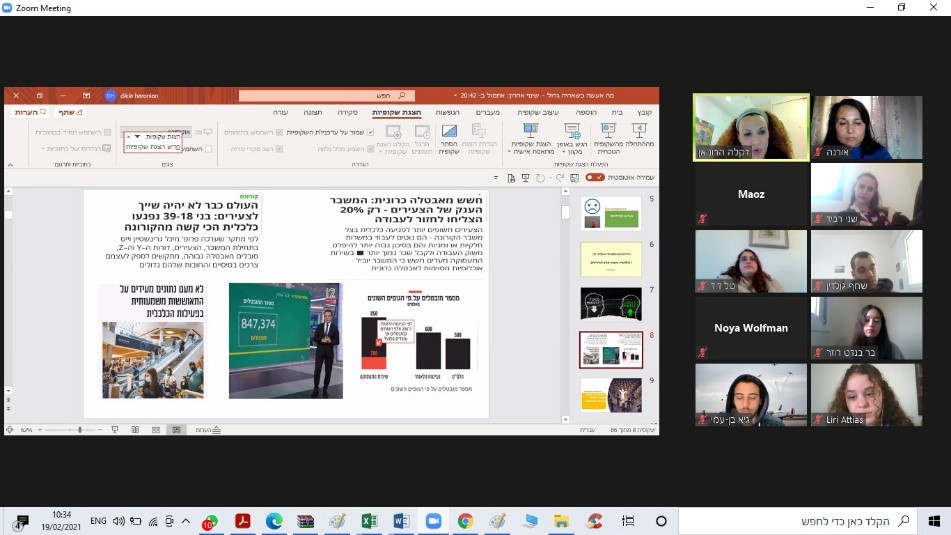Screen dimensions: 951x535
Task: Undo last action in quick access toolbar
Action: pos(560,178)
